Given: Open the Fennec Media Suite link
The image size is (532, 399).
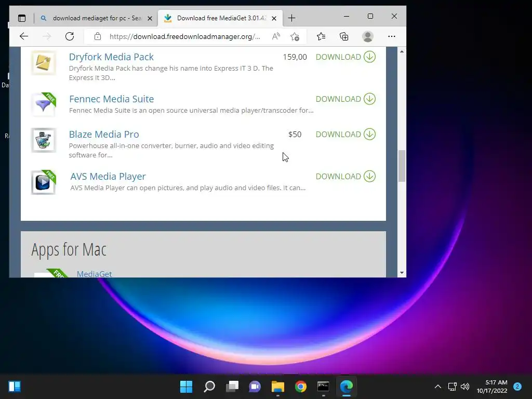Looking at the screenshot, I should point(112,99).
